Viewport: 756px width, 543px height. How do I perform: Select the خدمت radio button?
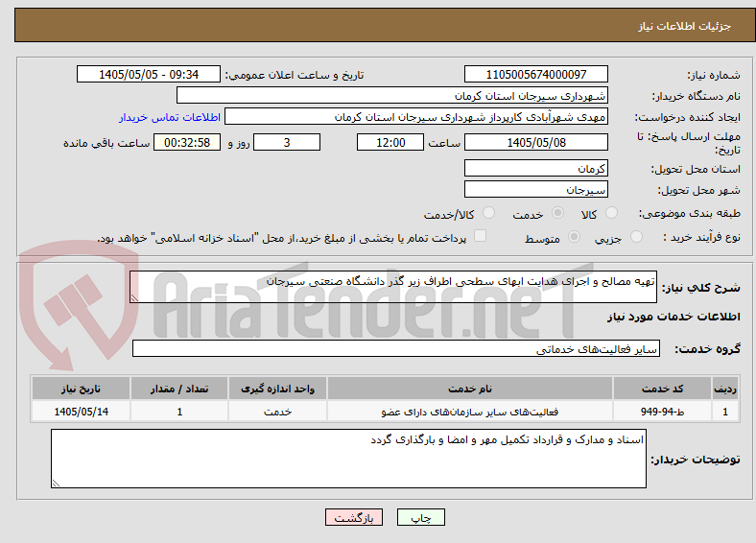pyautogui.click(x=557, y=213)
